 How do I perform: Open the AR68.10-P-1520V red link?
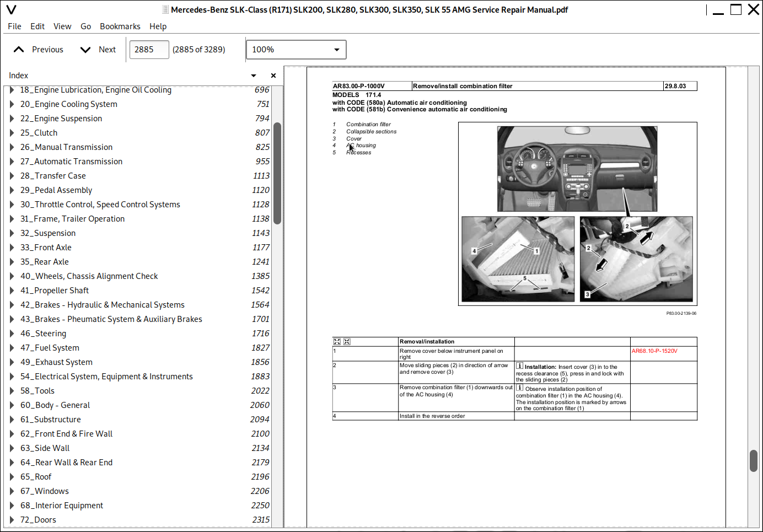[654, 351]
